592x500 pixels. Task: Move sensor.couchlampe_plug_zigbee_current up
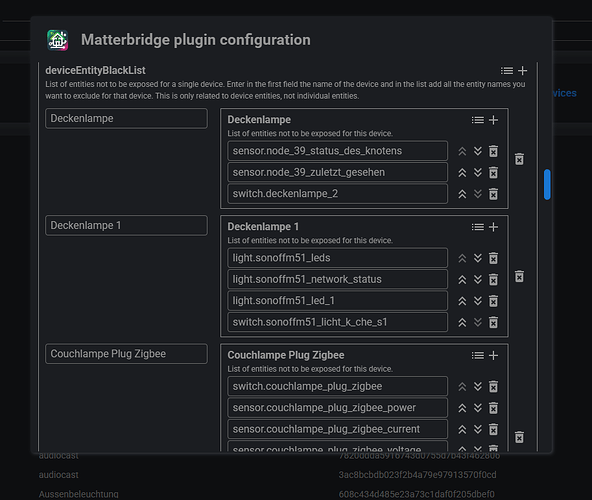[x=462, y=429]
